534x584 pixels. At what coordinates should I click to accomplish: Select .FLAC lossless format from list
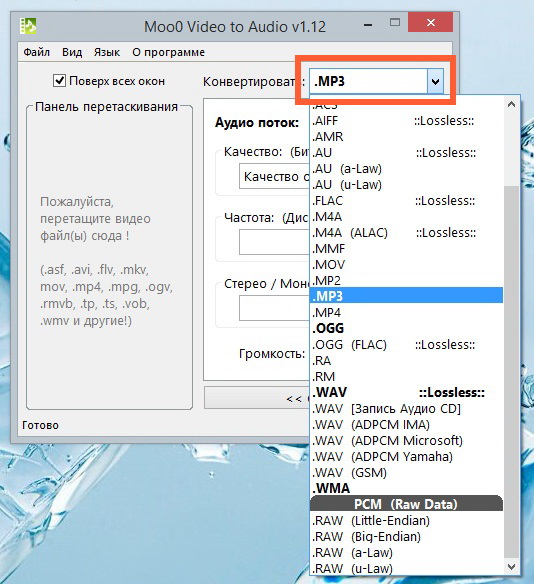[x=406, y=201]
